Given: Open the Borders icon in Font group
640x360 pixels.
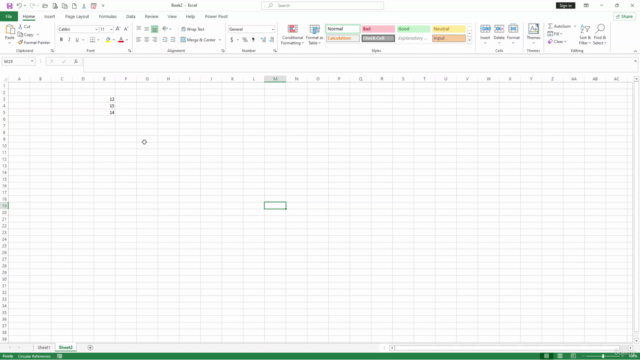Looking at the screenshot, I should pos(93,40).
